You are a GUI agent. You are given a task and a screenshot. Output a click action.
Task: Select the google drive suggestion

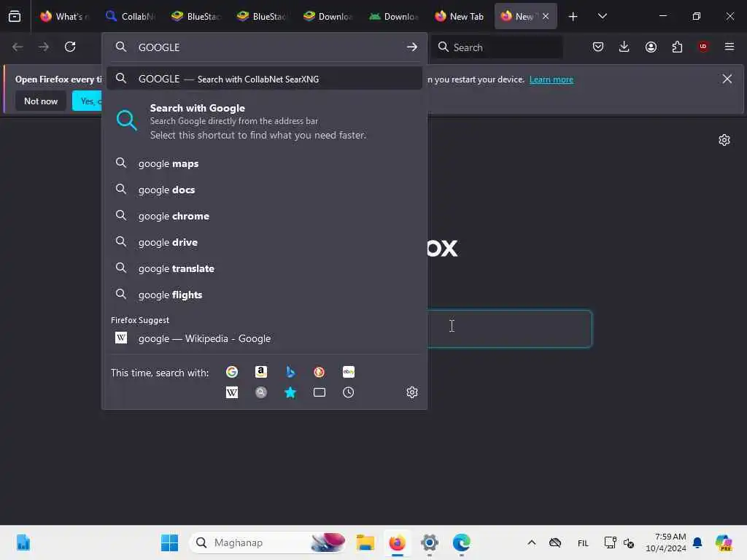pos(264,242)
